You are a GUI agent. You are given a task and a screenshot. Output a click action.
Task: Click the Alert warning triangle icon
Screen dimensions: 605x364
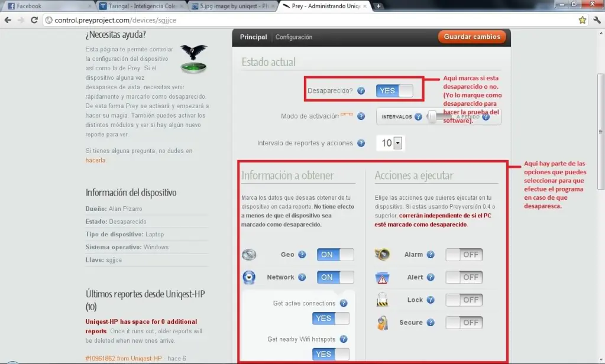point(382,278)
